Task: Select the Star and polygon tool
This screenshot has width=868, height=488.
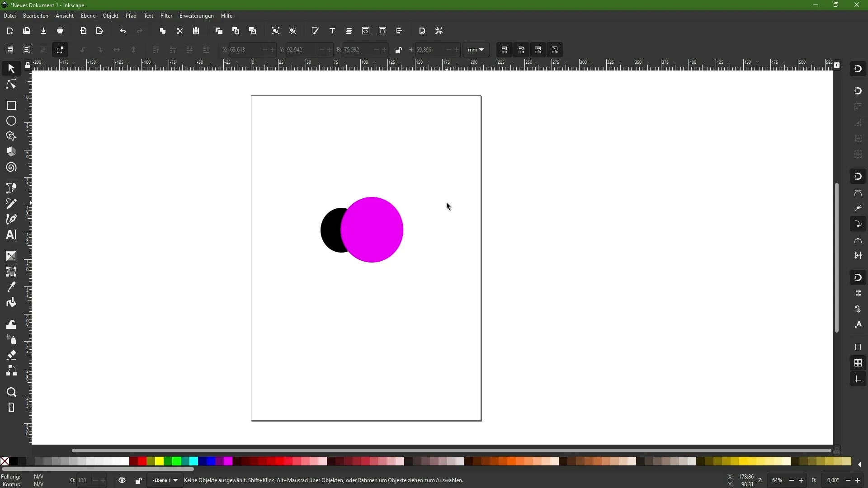Action: tap(11, 136)
